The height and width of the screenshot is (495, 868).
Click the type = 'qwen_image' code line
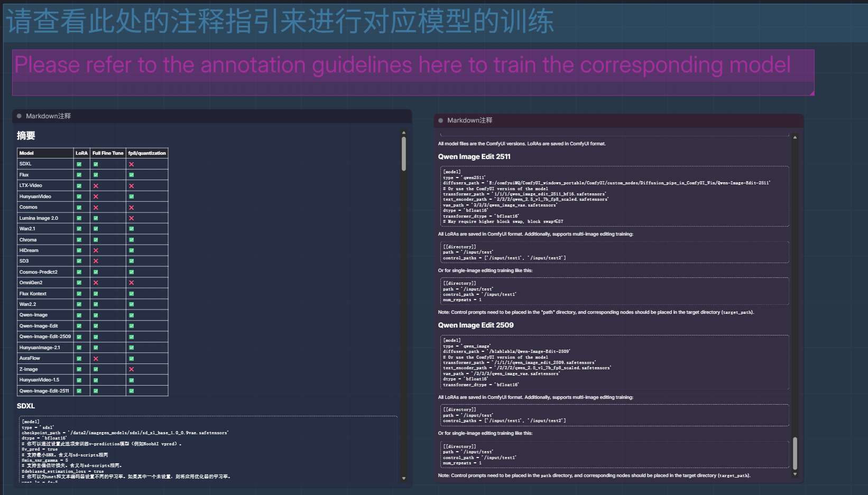click(x=467, y=346)
